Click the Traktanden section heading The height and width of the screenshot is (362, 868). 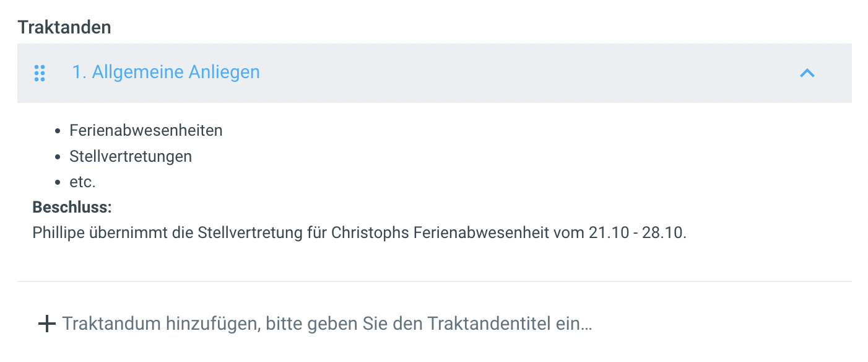[64, 27]
